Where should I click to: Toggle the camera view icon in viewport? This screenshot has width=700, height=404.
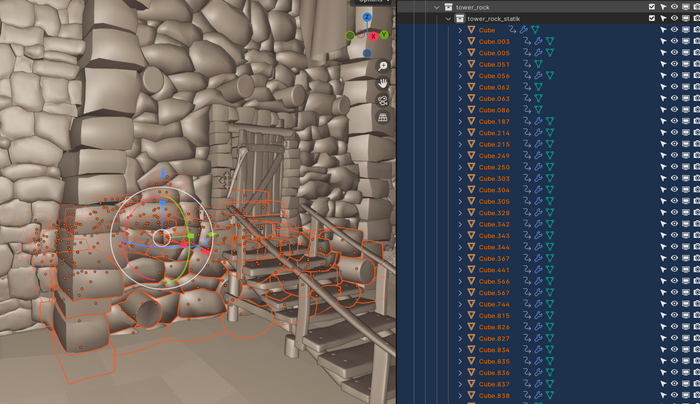pos(382,101)
